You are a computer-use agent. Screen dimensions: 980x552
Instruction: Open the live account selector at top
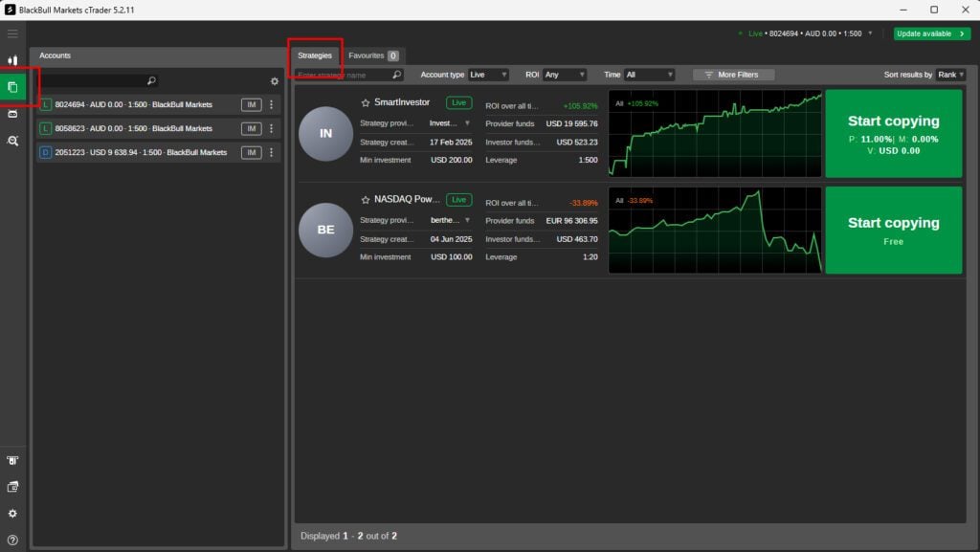coord(805,33)
